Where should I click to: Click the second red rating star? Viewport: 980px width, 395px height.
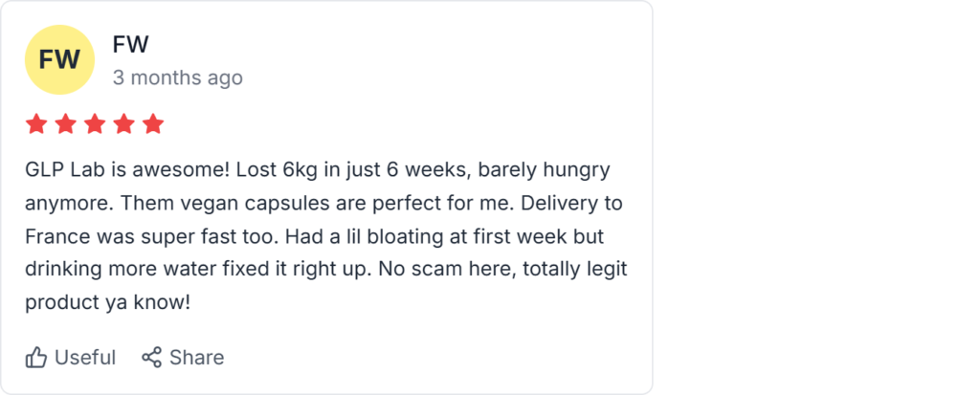(66, 124)
